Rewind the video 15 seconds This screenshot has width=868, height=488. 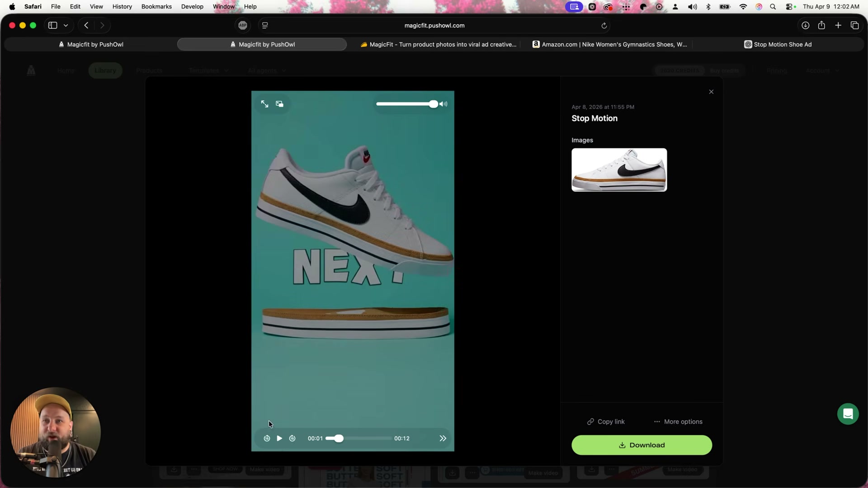tap(266, 438)
